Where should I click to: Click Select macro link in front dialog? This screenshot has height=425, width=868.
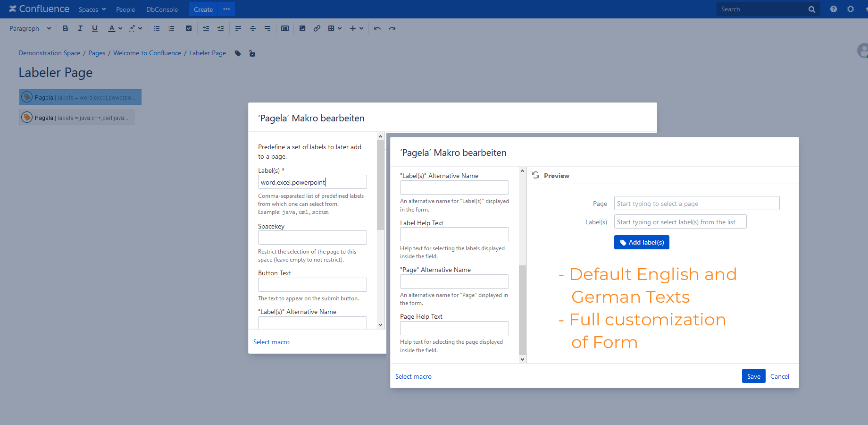point(413,376)
